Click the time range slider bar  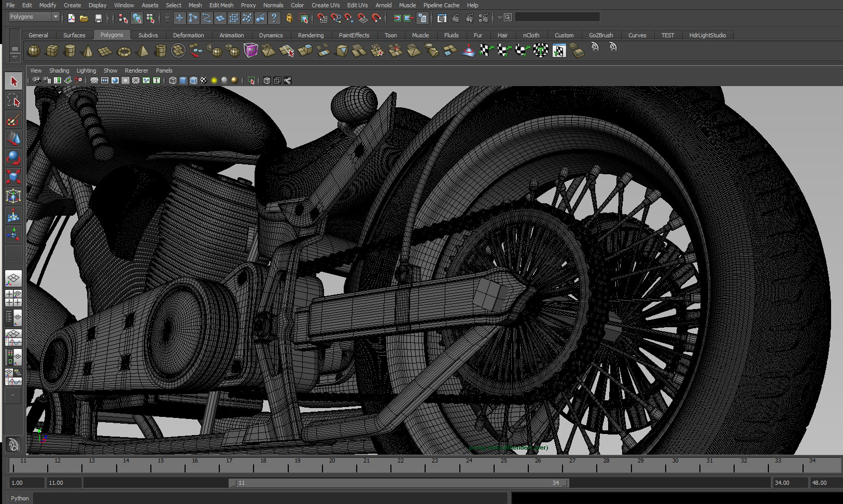pyautogui.click(x=399, y=483)
